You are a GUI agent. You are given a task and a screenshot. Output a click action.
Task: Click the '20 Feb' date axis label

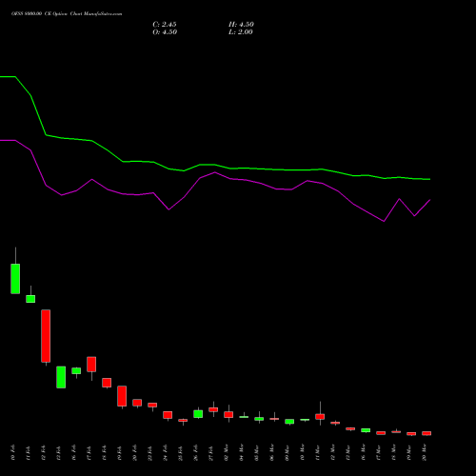(135, 453)
